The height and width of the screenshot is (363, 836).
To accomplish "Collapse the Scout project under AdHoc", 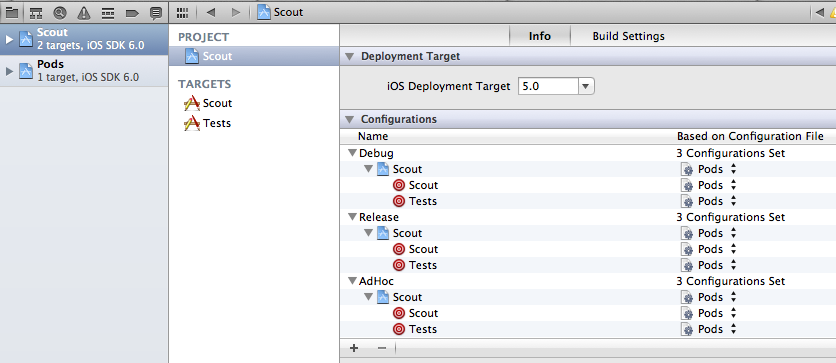I will [368, 297].
